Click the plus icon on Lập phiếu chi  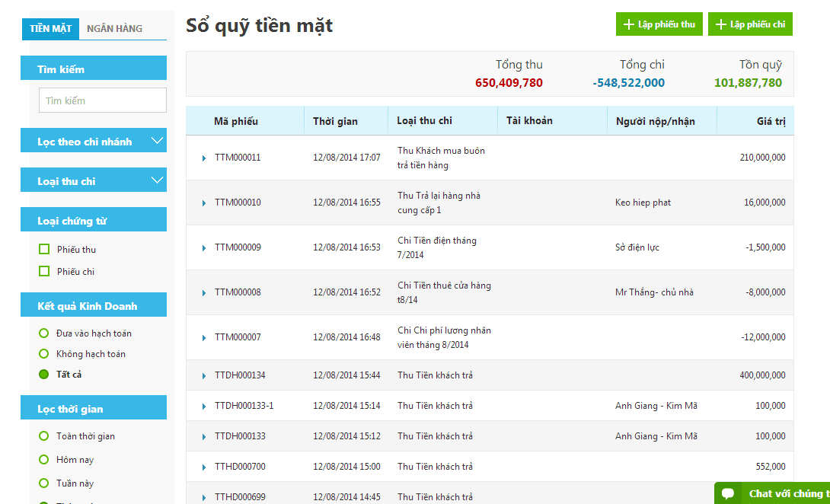pos(720,24)
